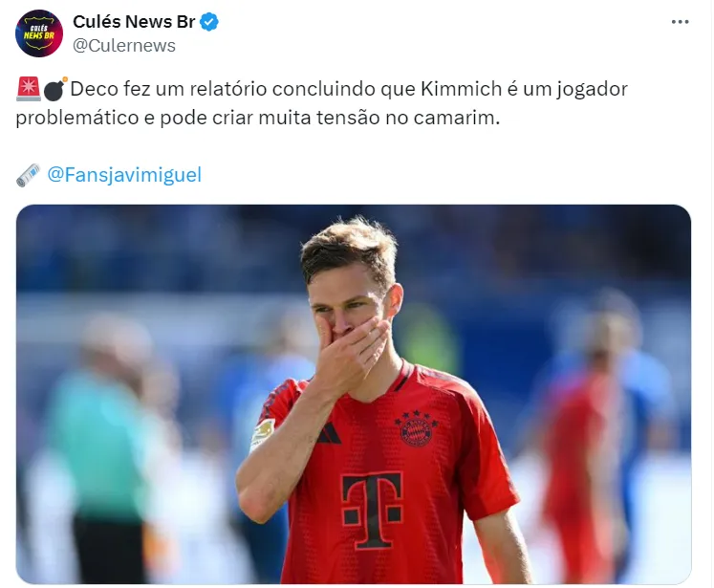Click the Bundesliga sleeve patch
This screenshot has width=714, height=588.
[263, 433]
